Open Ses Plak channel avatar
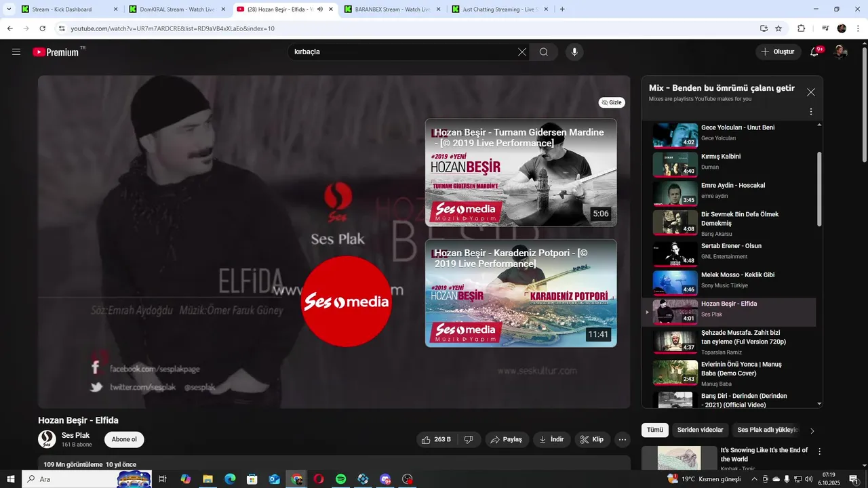This screenshot has width=868, height=488. [x=47, y=439]
